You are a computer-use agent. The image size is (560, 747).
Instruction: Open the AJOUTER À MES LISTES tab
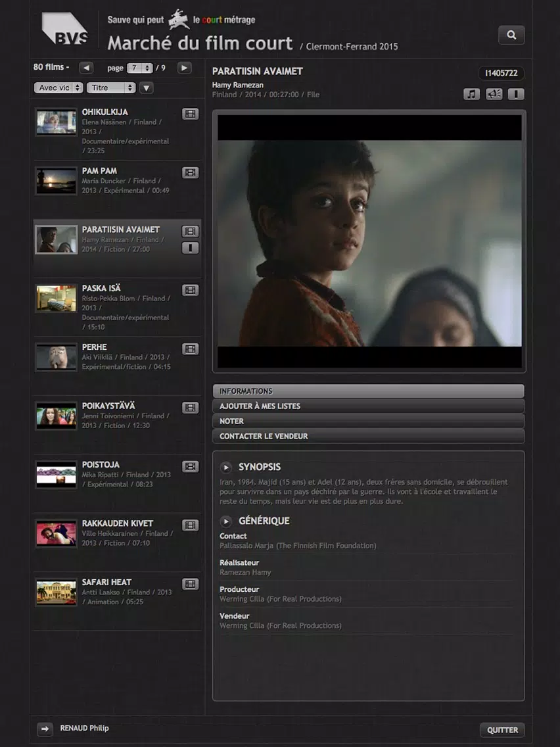tap(369, 406)
